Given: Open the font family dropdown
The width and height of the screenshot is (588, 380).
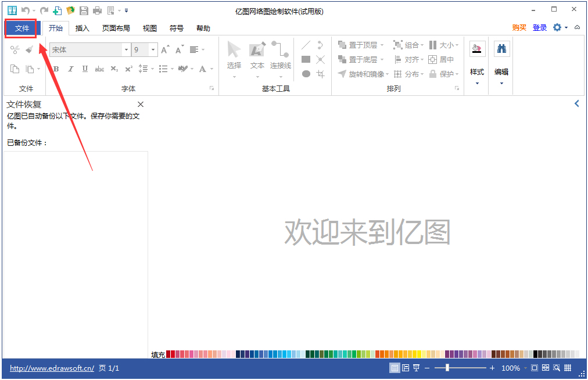Looking at the screenshot, I should (x=126, y=49).
